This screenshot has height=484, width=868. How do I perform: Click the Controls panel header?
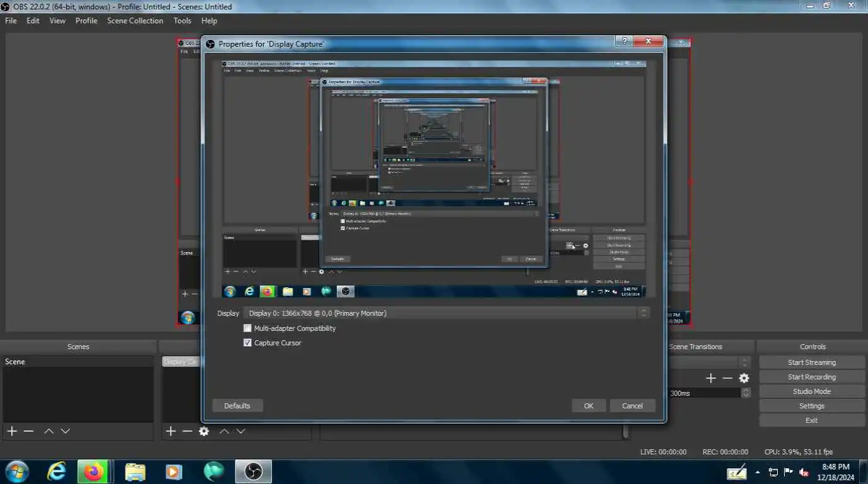812,347
